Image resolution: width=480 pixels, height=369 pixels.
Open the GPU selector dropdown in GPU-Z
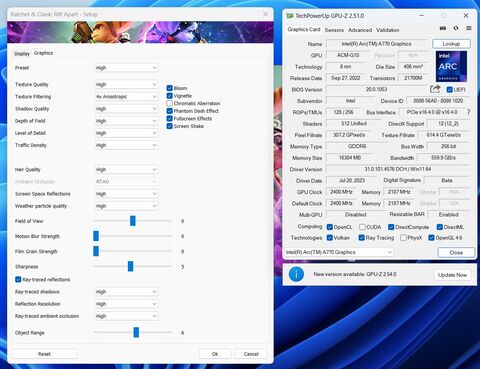(339, 252)
